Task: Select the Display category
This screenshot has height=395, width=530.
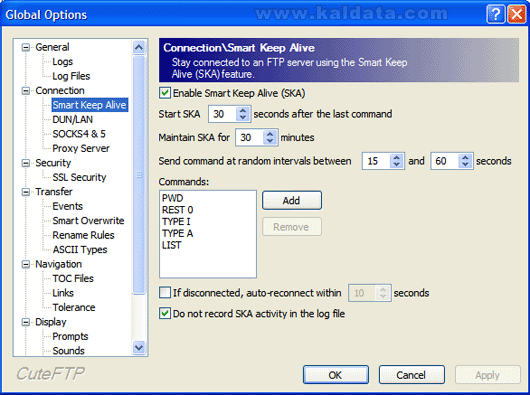Action: click(x=51, y=322)
